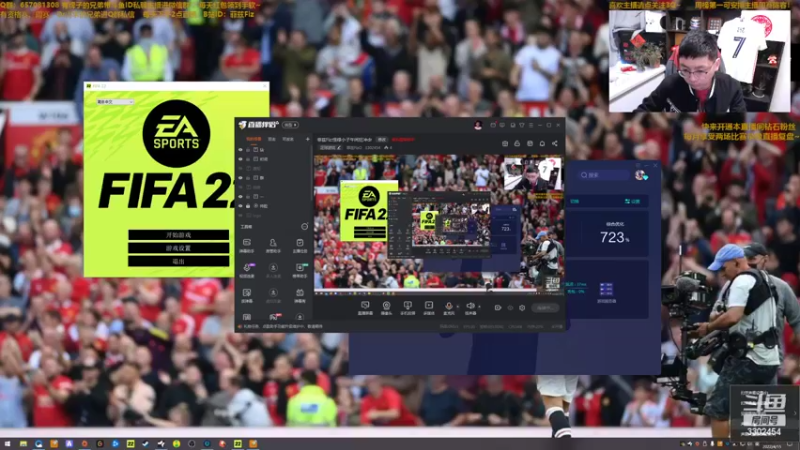Screen dimensions: 800x450
Task: Open the Windows Start button
Action: pos(7,444)
